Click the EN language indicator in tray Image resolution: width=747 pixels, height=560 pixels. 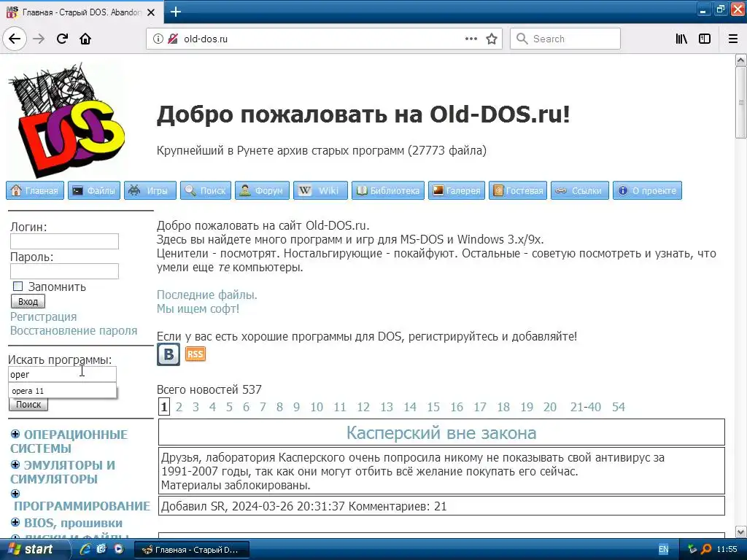click(663, 550)
